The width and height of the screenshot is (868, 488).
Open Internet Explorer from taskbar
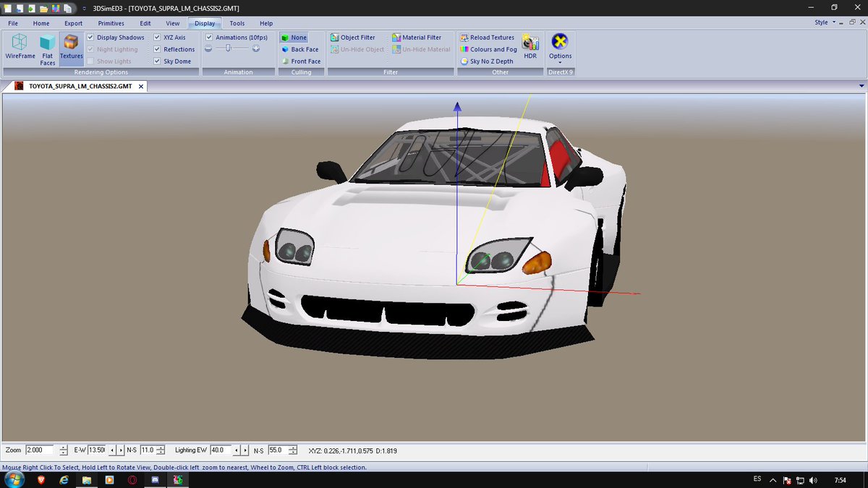coord(63,480)
